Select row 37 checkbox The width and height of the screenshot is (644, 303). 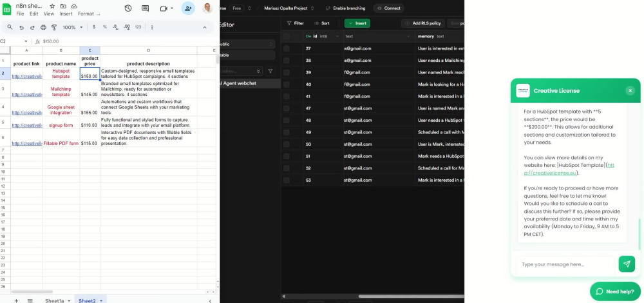click(287, 48)
